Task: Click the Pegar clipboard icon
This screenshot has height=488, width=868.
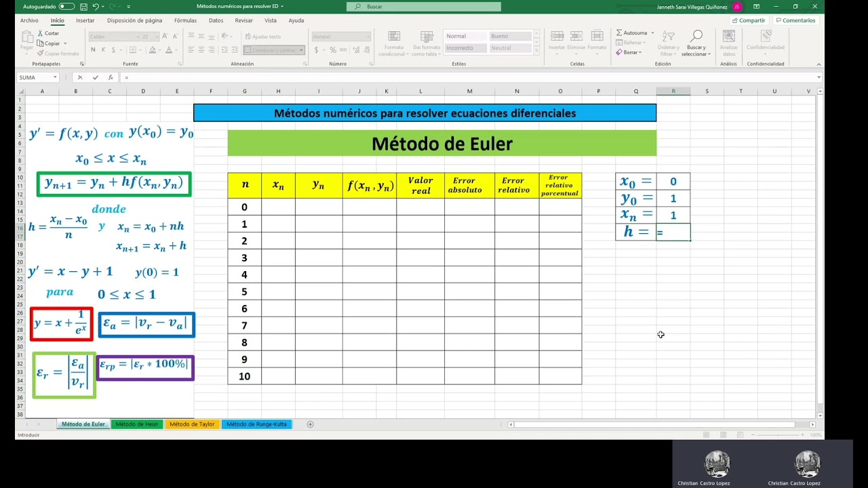Action: (x=27, y=38)
